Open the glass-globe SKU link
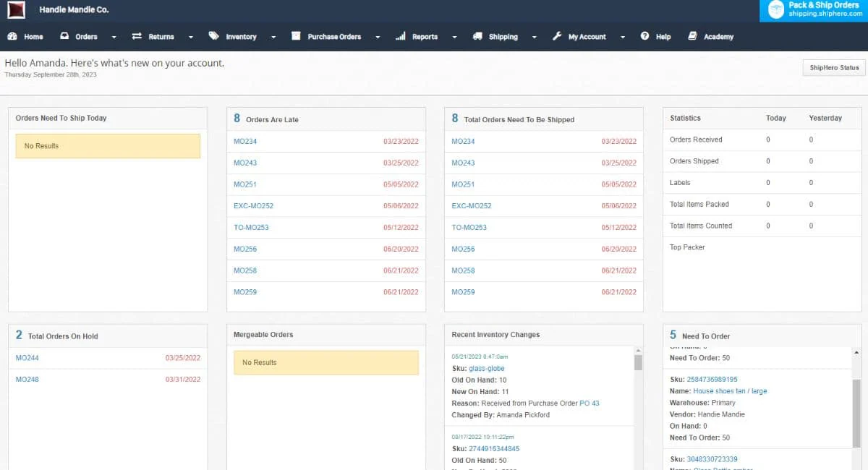The width and height of the screenshot is (868, 470). point(487,369)
